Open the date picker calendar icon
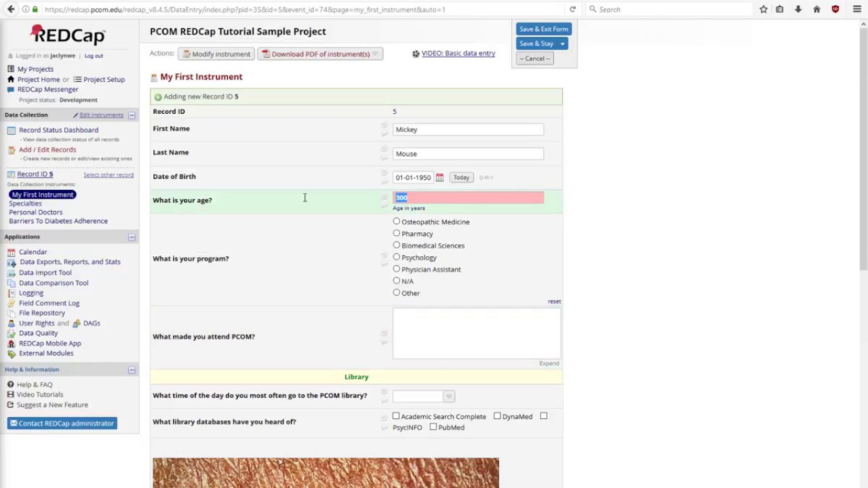Screen dimensions: 868x488 (x=439, y=178)
